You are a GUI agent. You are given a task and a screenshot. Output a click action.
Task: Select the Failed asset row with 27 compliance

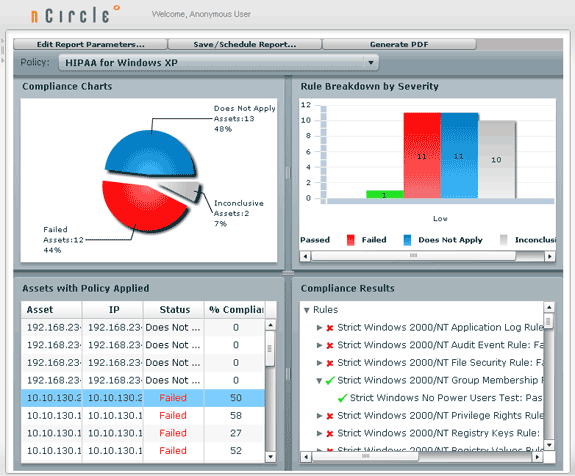click(143, 433)
